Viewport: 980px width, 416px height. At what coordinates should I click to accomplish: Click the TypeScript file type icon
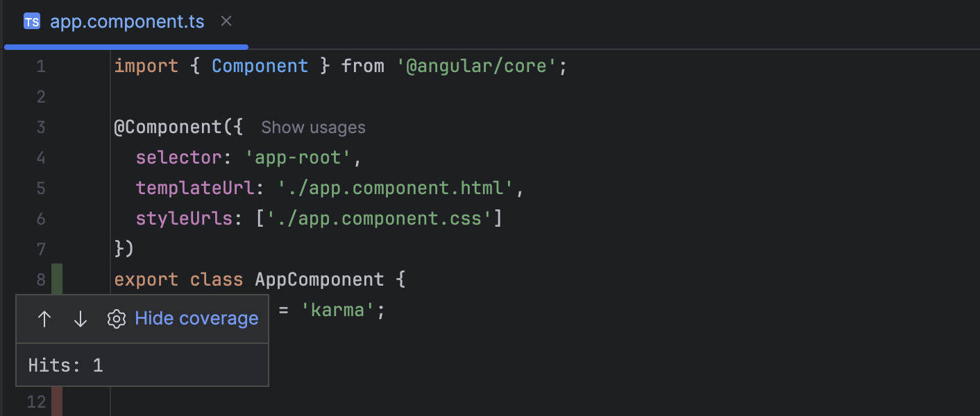[32, 21]
